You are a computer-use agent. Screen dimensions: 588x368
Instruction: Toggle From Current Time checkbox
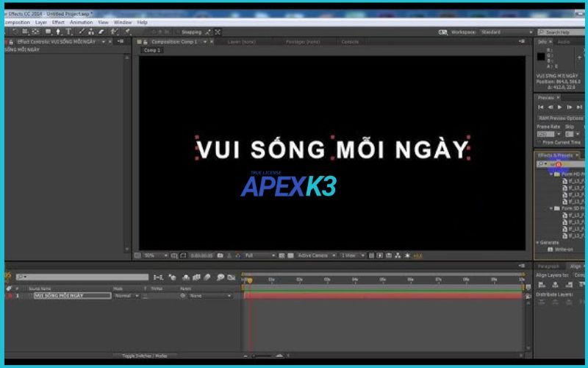tap(541, 142)
